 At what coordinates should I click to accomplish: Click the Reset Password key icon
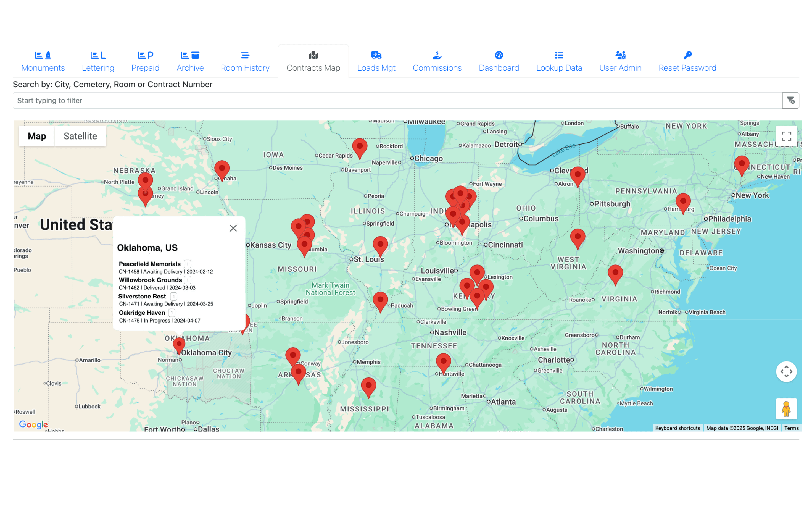click(687, 55)
